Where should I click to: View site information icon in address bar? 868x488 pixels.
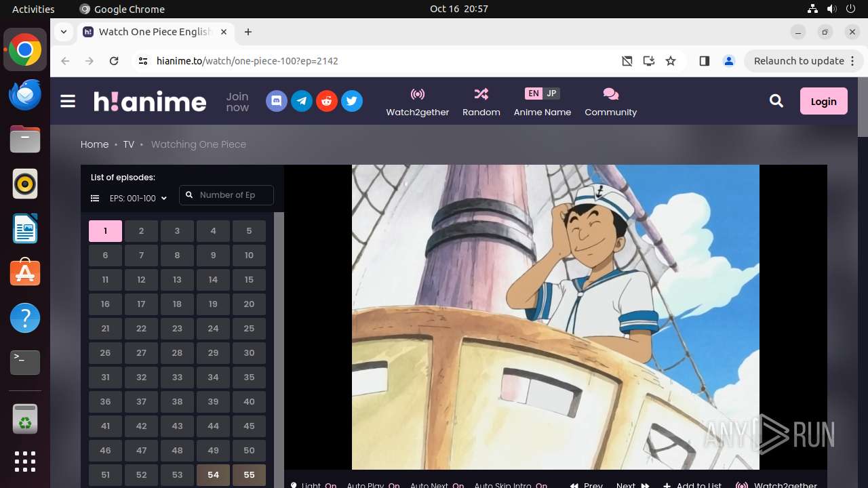coord(142,61)
